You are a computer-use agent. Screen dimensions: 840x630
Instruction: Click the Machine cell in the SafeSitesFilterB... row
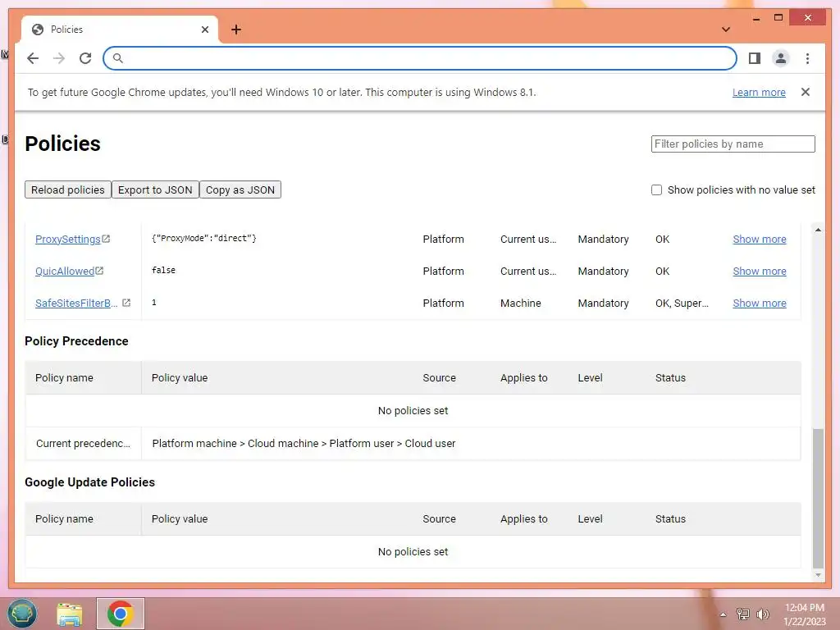click(520, 303)
